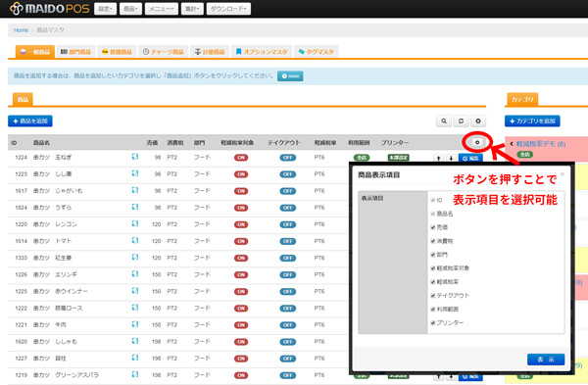Click the 商品を追加 button
The height and width of the screenshot is (385, 588).
[30, 121]
